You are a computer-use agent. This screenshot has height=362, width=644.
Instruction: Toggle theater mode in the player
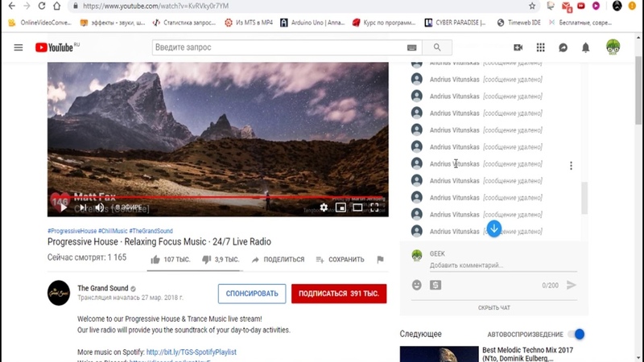[x=357, y=208]
